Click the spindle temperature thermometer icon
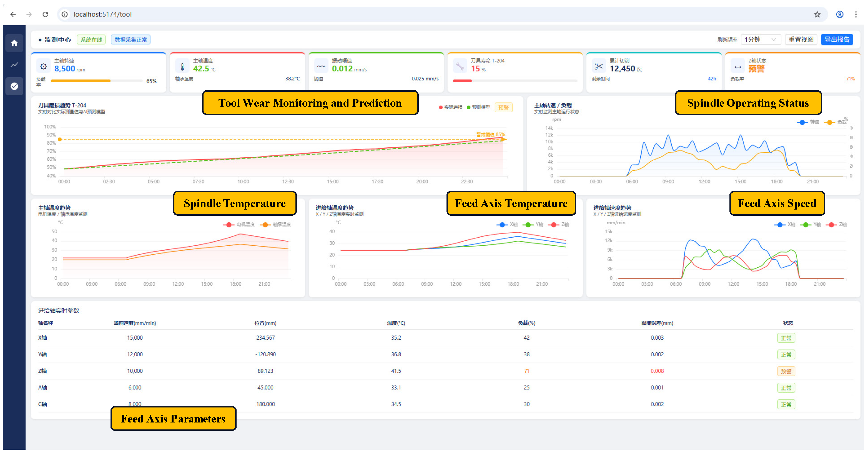The width and height of the screenshot is (868, 455). tap(182, 66)
